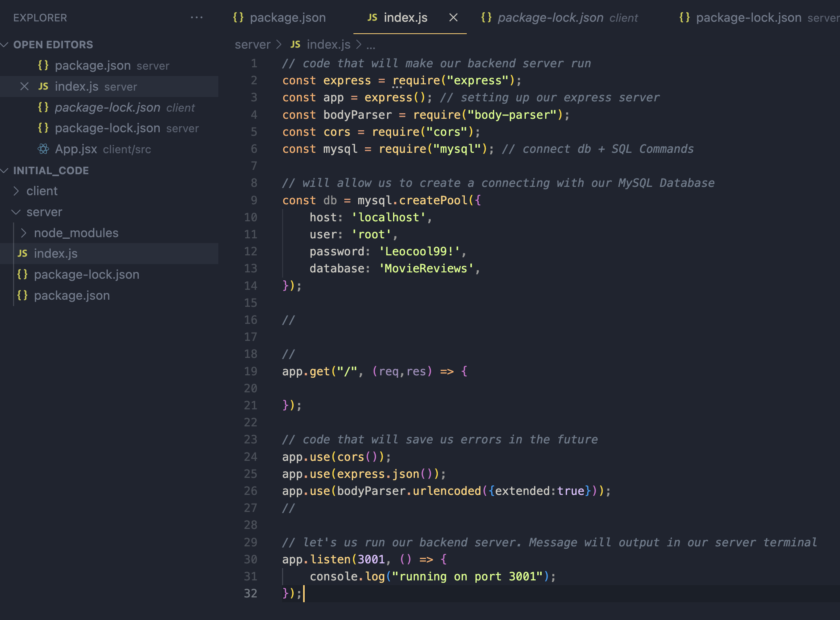840x620 pixels.
Task: Click braces icon of package.json tab
Action: [238, 17]
